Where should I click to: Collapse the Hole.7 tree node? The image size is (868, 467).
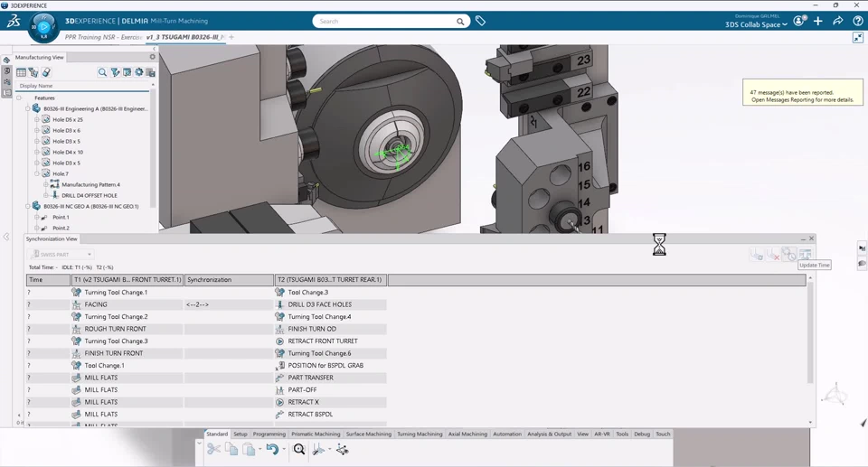[x=37, y=173]
